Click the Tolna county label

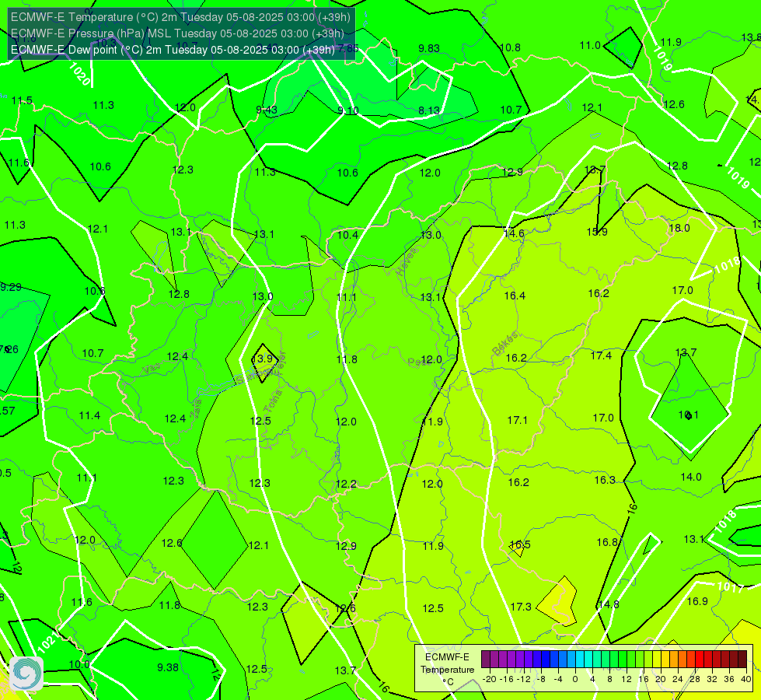[x=273, y=401]
